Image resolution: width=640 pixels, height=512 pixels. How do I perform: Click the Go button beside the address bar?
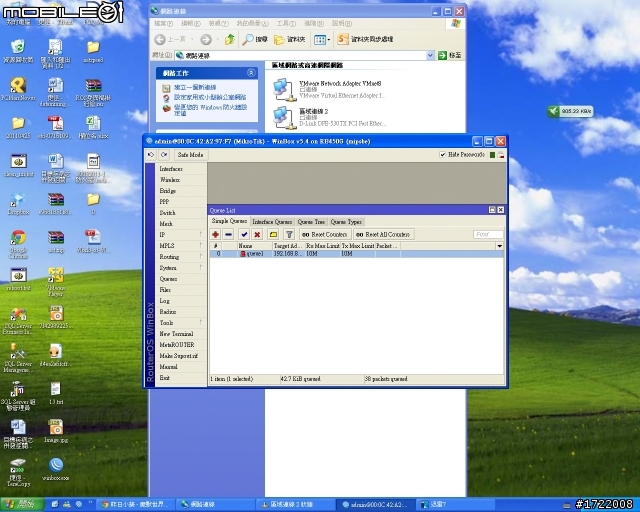pos(449,55)
